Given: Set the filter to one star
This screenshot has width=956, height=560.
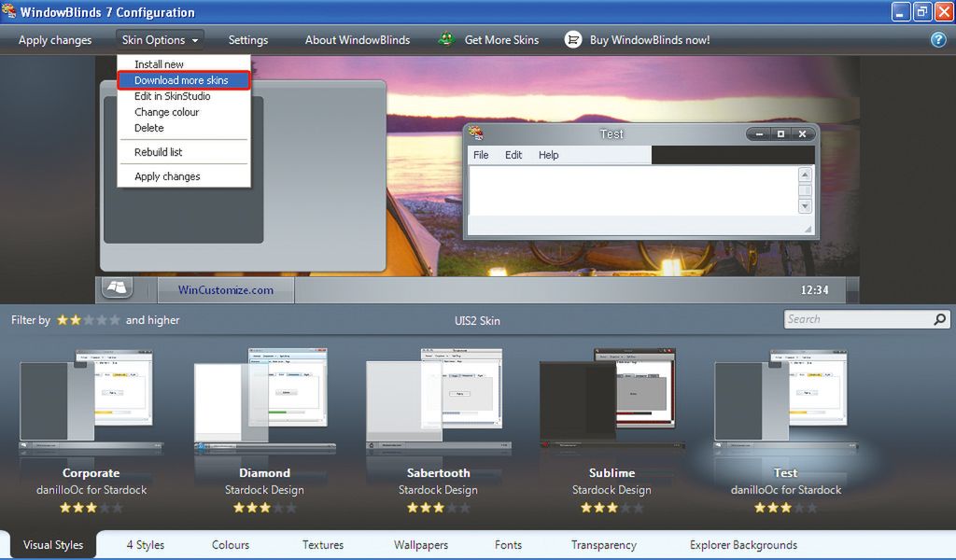Looking at the screenshot, I should click(63, 320).
